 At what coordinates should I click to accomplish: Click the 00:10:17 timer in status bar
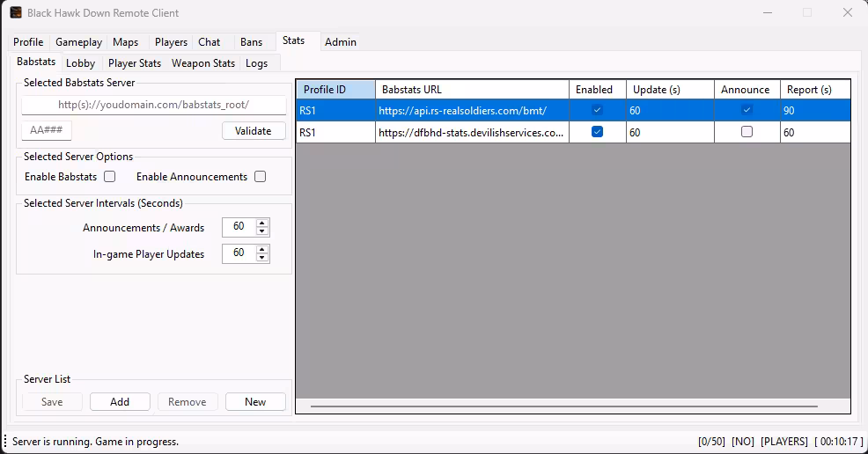(x=839, y=442)
